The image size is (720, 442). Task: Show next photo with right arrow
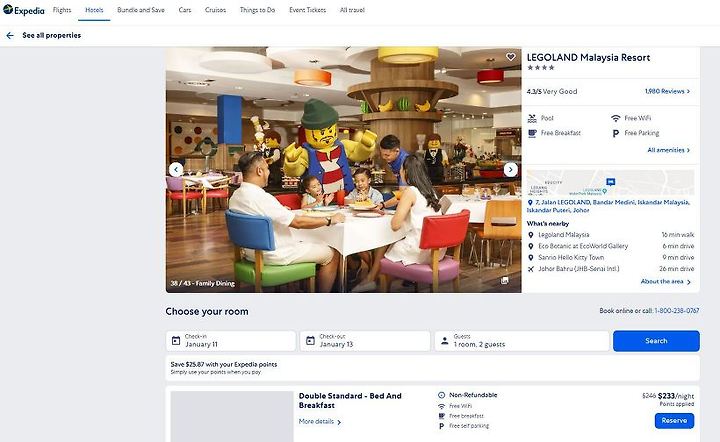[x=511, y=169]
